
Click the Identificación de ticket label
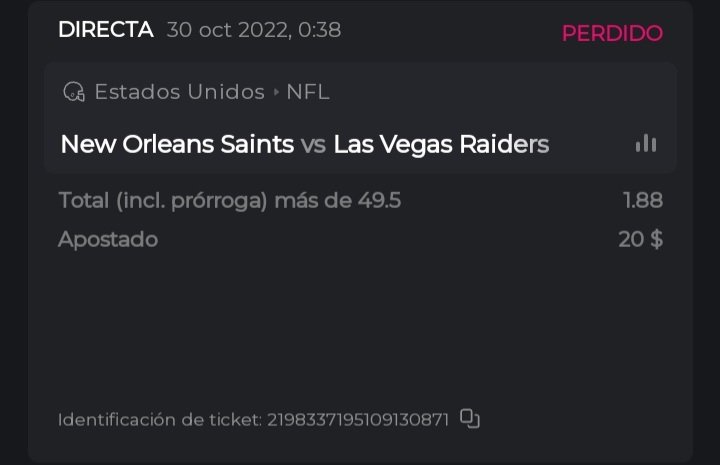click(x=160, y=420)
